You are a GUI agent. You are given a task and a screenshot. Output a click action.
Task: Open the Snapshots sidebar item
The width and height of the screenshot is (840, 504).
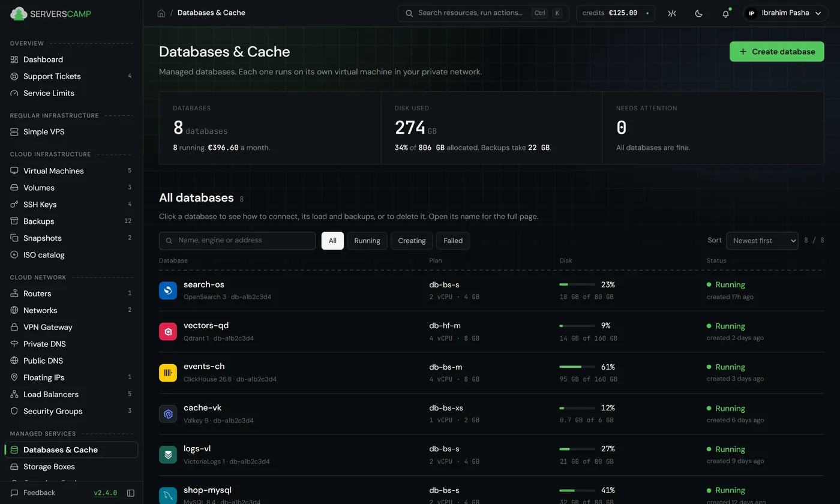71,238
